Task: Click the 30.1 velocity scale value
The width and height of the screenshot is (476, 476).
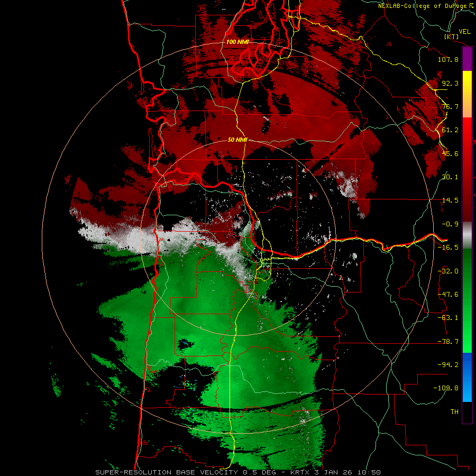Action: coord(450,177)
